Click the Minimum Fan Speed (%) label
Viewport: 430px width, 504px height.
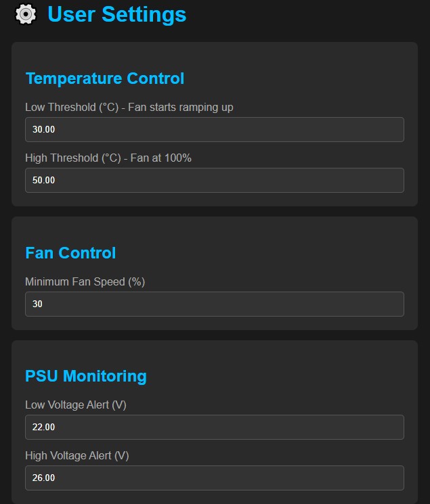(x=85, y=281)
